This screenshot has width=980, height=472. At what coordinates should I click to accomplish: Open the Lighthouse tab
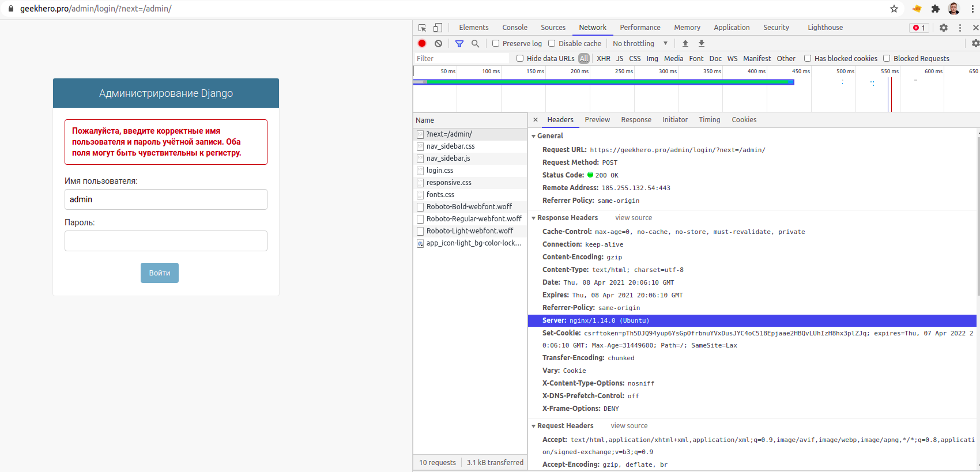(x=825, y=28)
